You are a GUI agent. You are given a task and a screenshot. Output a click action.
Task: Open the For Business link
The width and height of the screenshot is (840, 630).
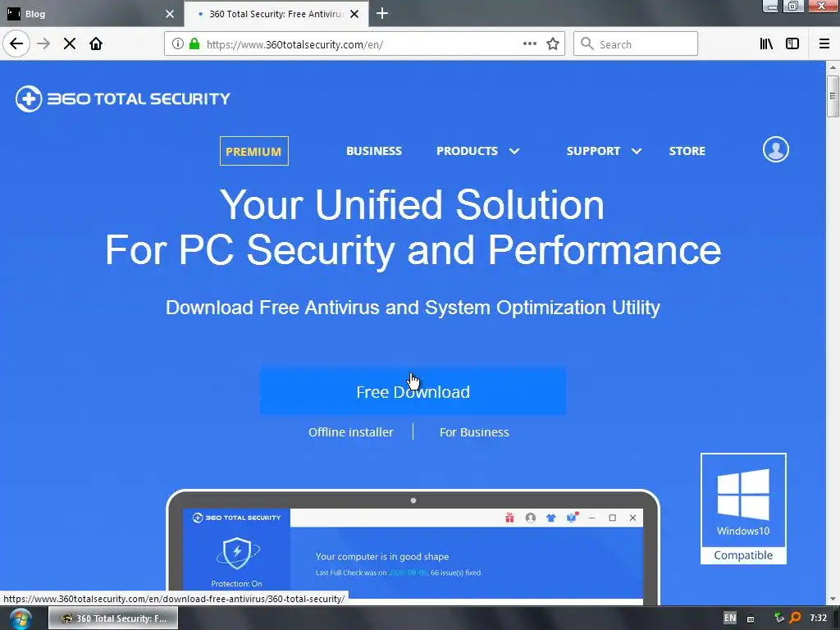[x=474, y=432]
